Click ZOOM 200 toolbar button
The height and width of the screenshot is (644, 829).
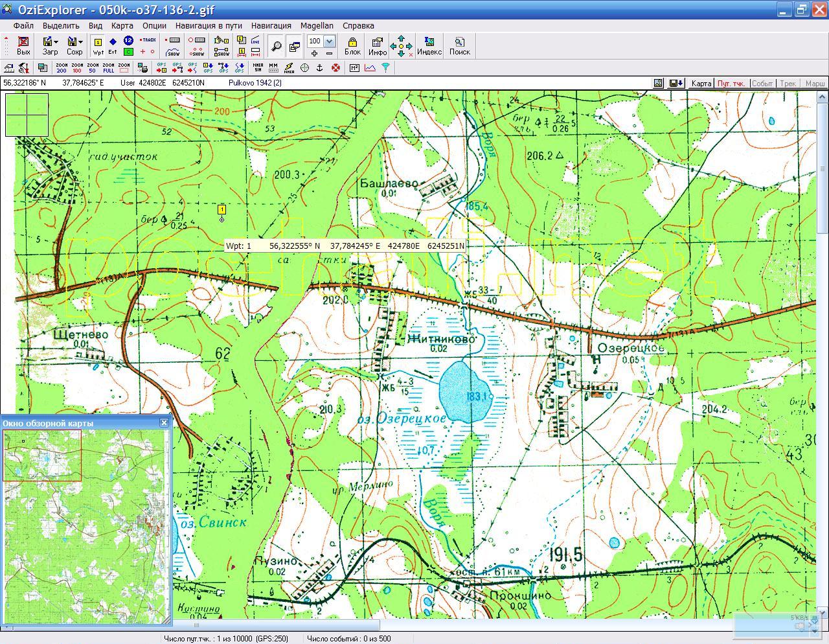62,67
